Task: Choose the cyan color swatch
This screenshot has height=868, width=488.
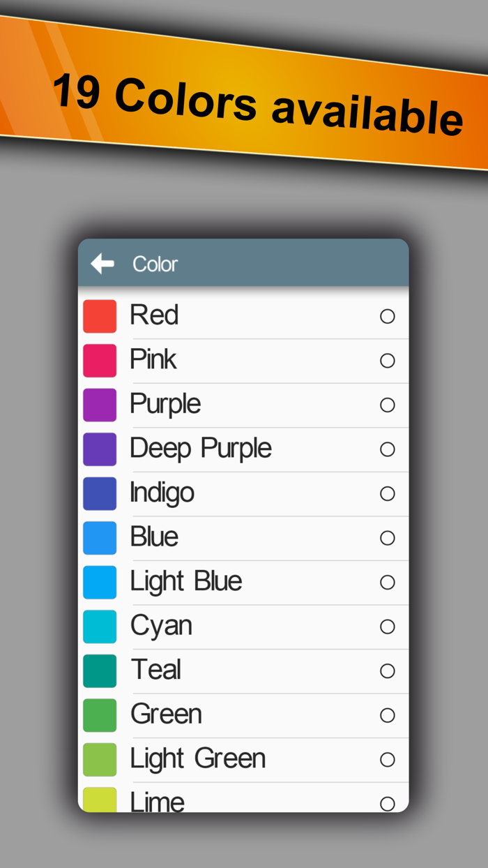Action: (x=100, y=627)
